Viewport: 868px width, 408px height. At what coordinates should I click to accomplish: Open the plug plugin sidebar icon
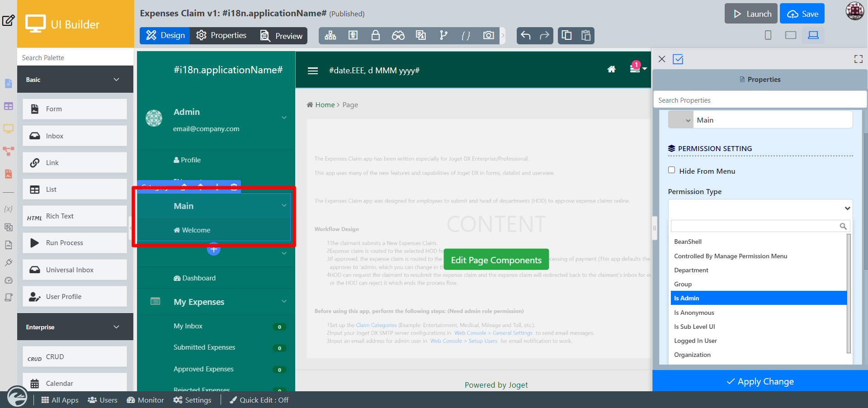click(9, 262)
